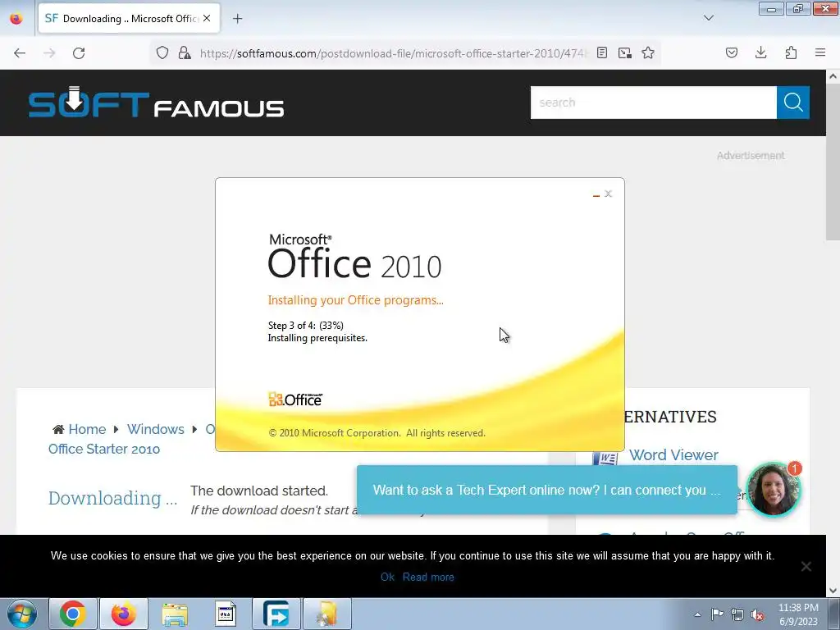Toggle reader view icon in address bar
Image resolution: width=840 pixels, height=630 pixels.
[602, 53]
